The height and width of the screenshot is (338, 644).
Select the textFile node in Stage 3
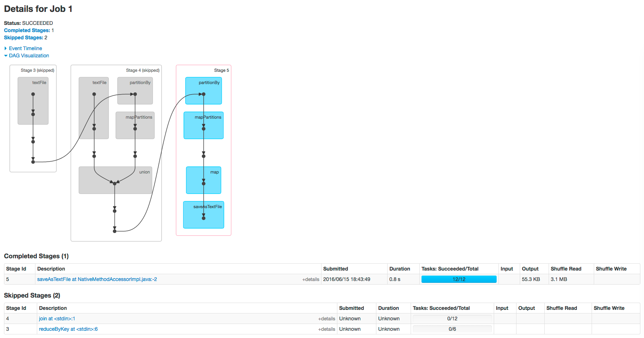click(33, 101)
